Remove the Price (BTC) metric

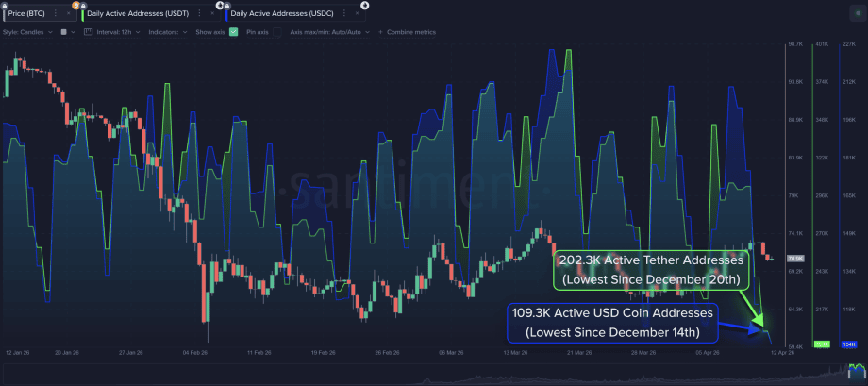[69, 14]
